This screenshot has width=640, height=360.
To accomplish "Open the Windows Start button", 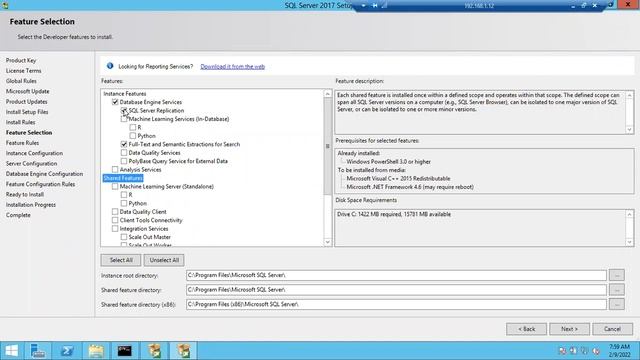I will coord(11,351).
